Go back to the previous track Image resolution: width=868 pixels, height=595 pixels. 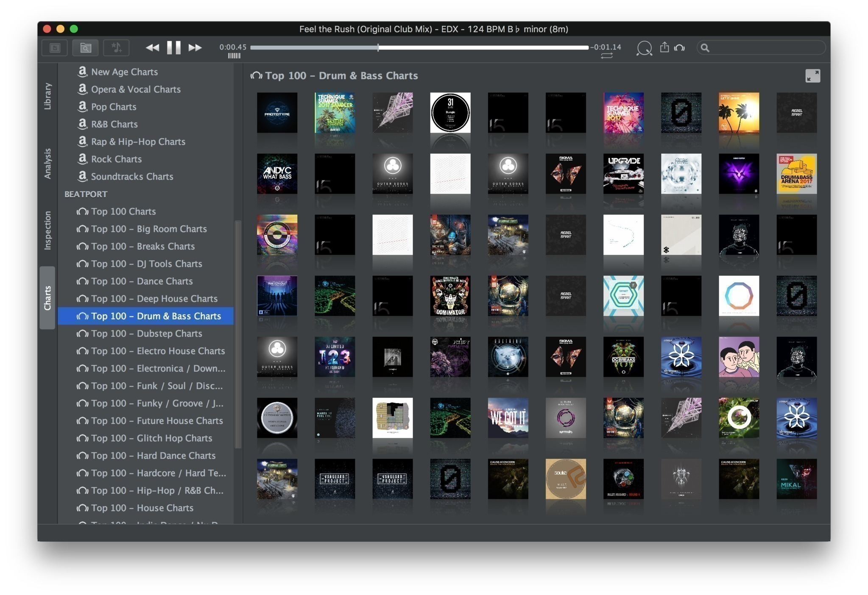point(152,47)
